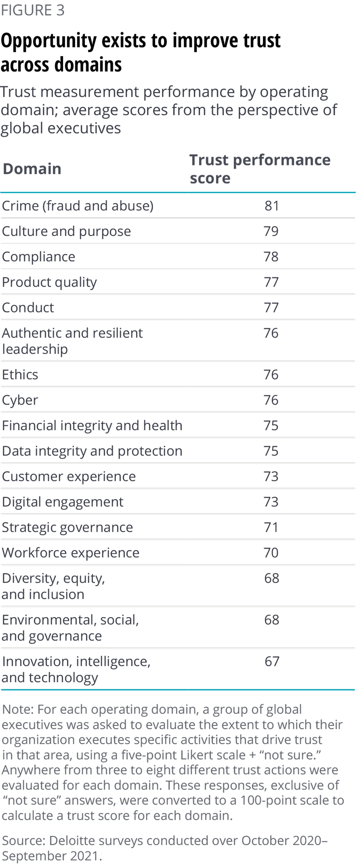Select the 'Culture and purpose' domain

click(x=66, y=232)
